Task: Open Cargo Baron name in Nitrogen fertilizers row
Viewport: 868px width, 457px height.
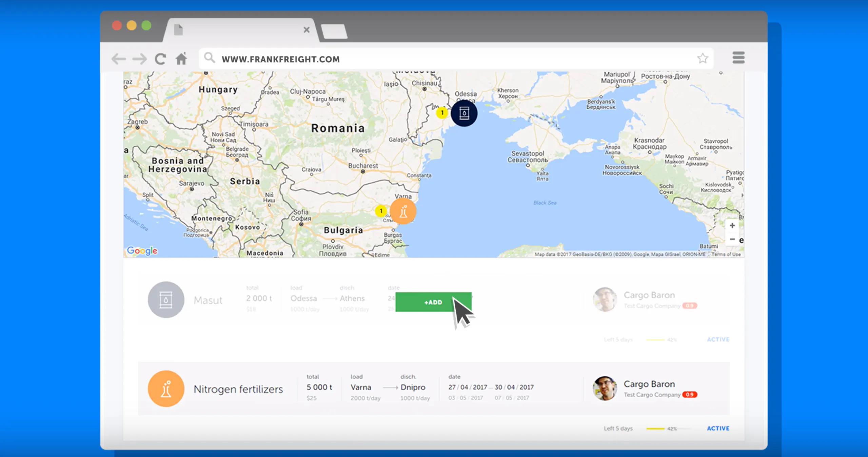Action: (x=649, y=384)
